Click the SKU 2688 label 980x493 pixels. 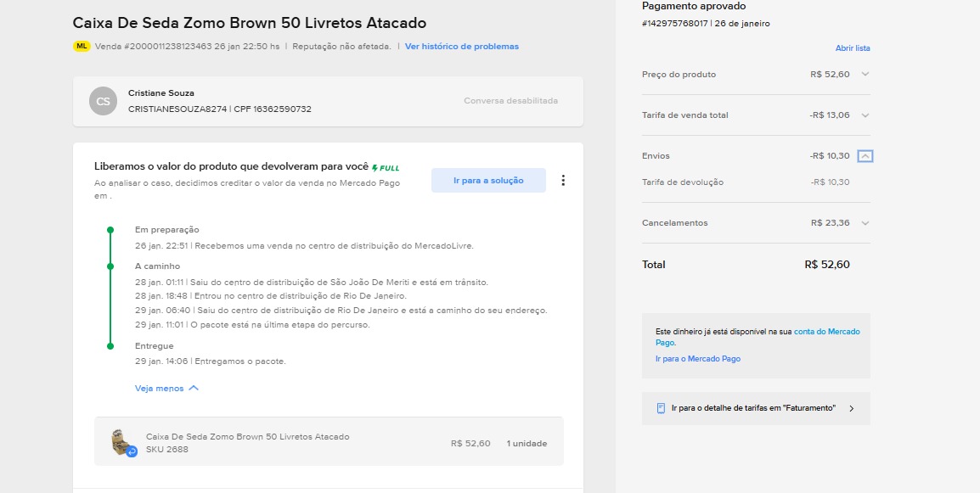tap(167, 449)
